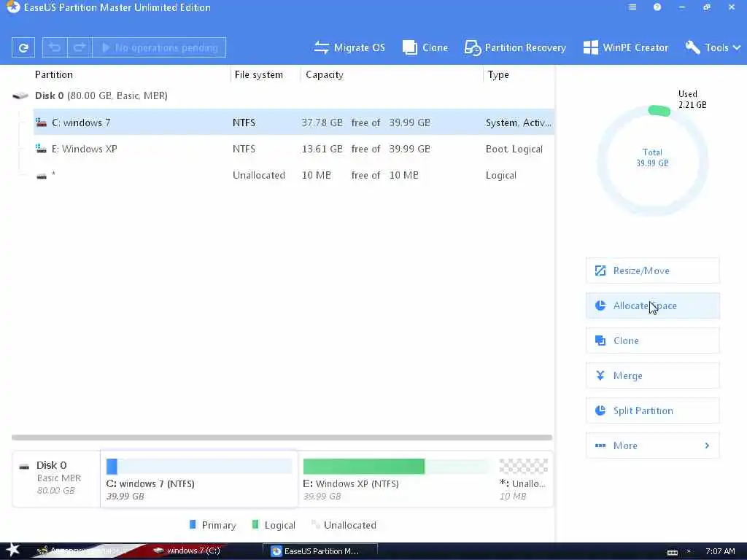Click the Resize/Move button
747x560 pixels.
click(x=653, y=271)
